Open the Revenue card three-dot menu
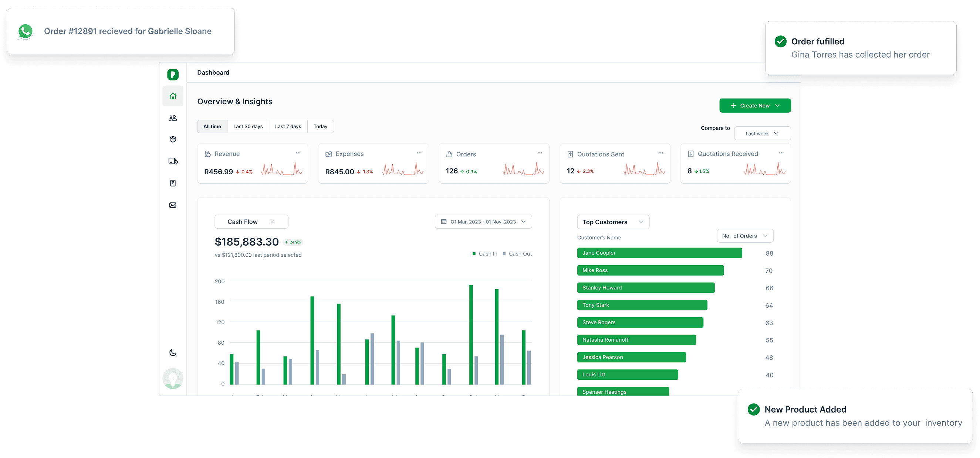Viewport: 980px width, 458px height. click(x=298, y=153)
